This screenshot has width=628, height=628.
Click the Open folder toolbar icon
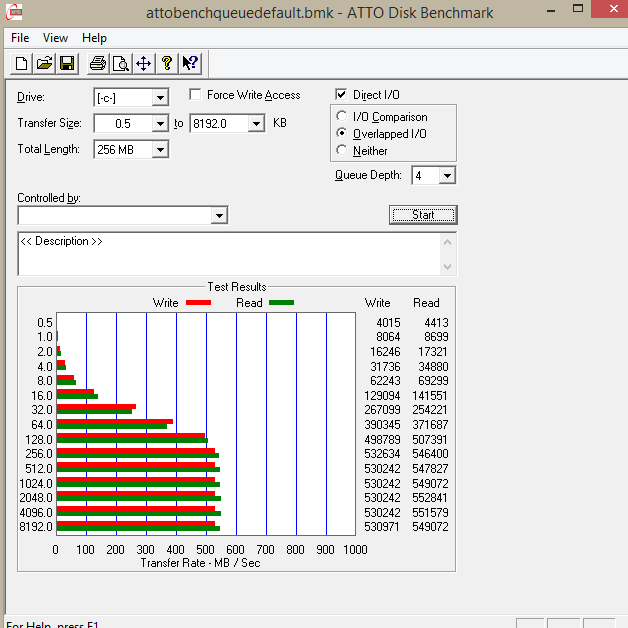[x=44, y=64]
